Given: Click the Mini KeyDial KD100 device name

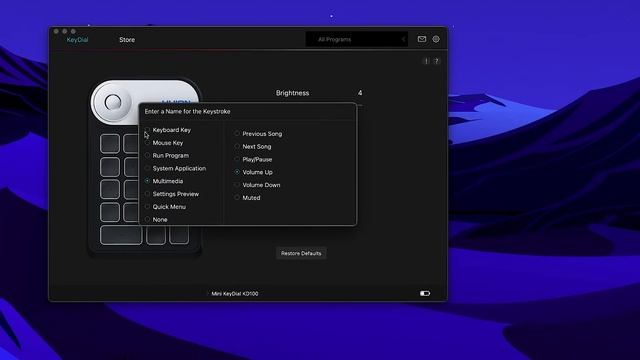Looking at the screenshot, I should tap(235, 293).
